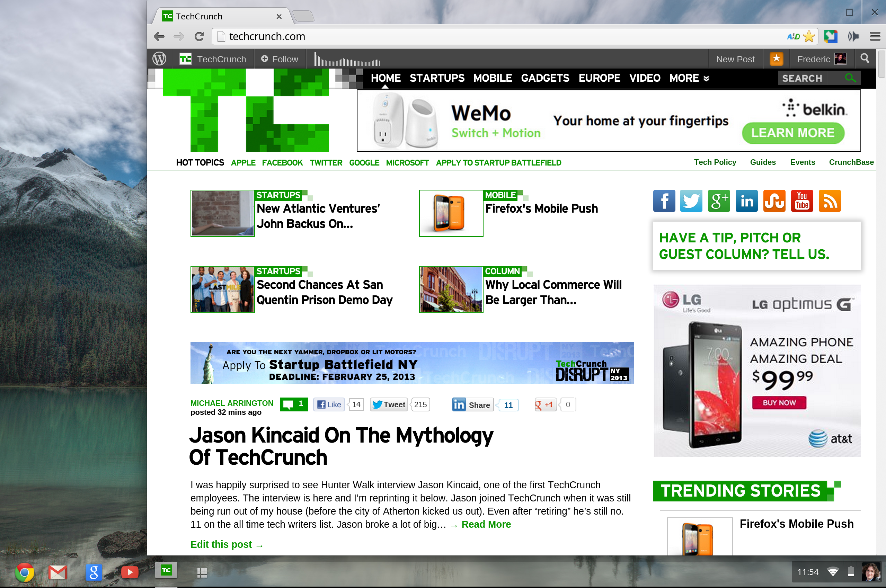Switch to the STARTUPS navigation section

coord(437,78)
